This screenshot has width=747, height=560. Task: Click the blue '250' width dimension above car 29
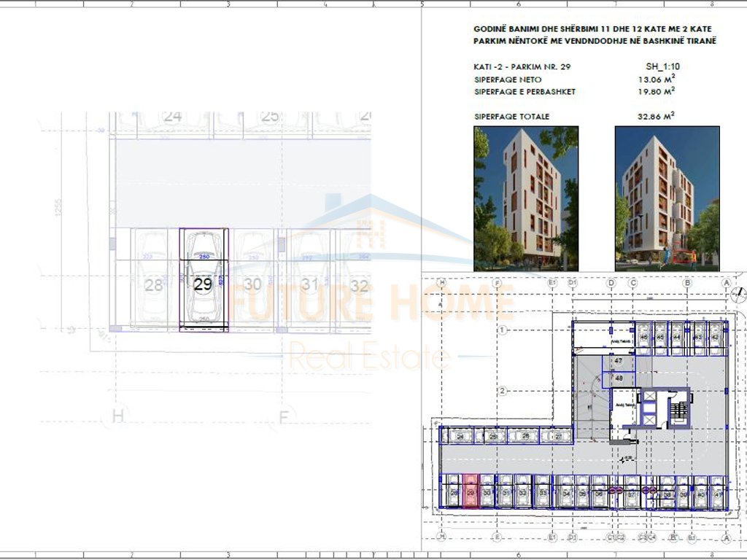[204, 257]
